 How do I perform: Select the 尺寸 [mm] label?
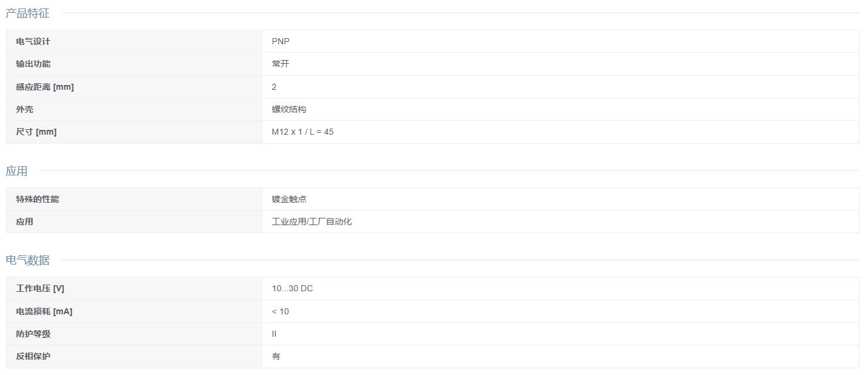coord(36,132)
